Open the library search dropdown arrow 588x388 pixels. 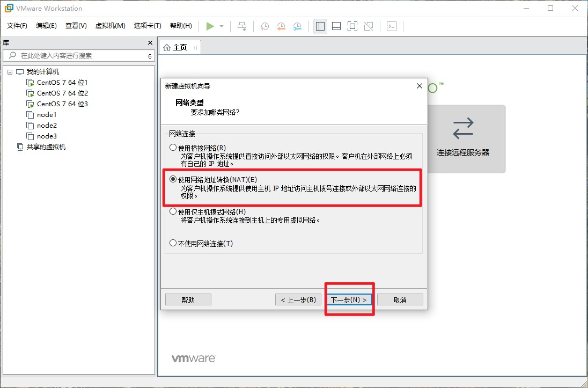pyautogui.click(x=150, y=56)
